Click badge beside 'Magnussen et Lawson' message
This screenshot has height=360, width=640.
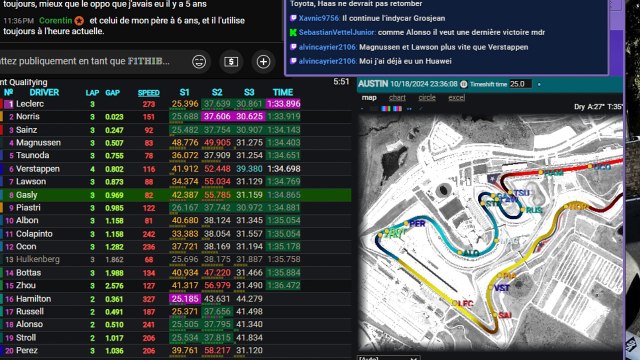(x=293, y=47)
